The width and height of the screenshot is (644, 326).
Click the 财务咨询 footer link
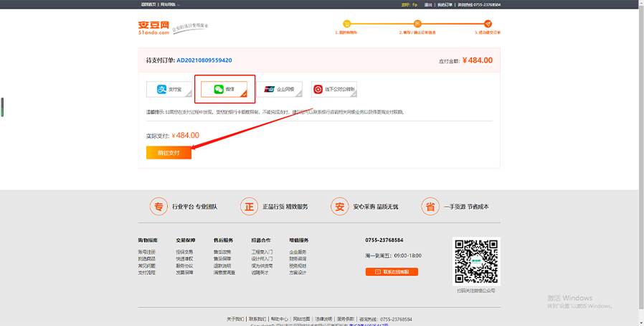coord(298,259)
